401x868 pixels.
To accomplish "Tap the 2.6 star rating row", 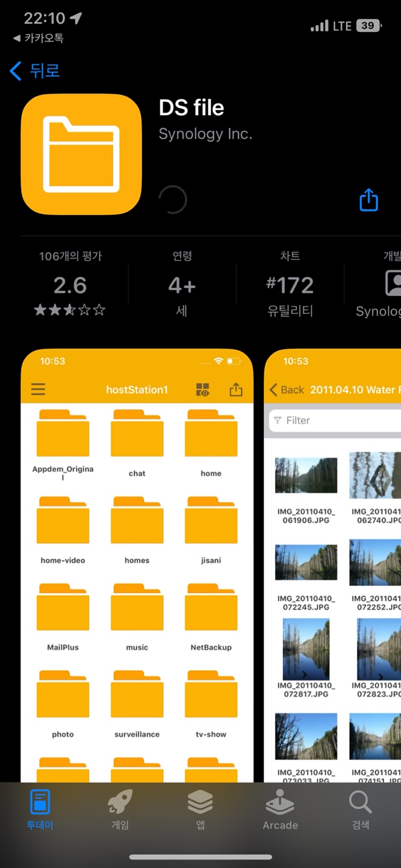I will coord(70,310).
